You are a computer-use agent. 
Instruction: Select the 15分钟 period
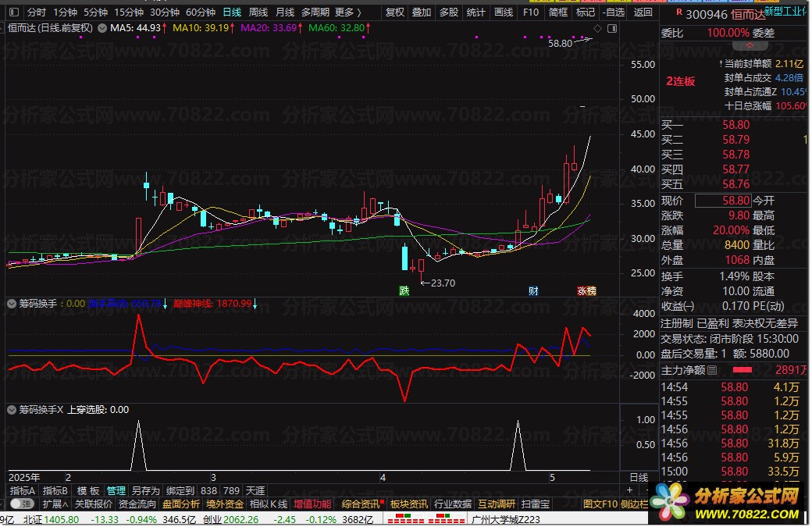tap(129, 12)
